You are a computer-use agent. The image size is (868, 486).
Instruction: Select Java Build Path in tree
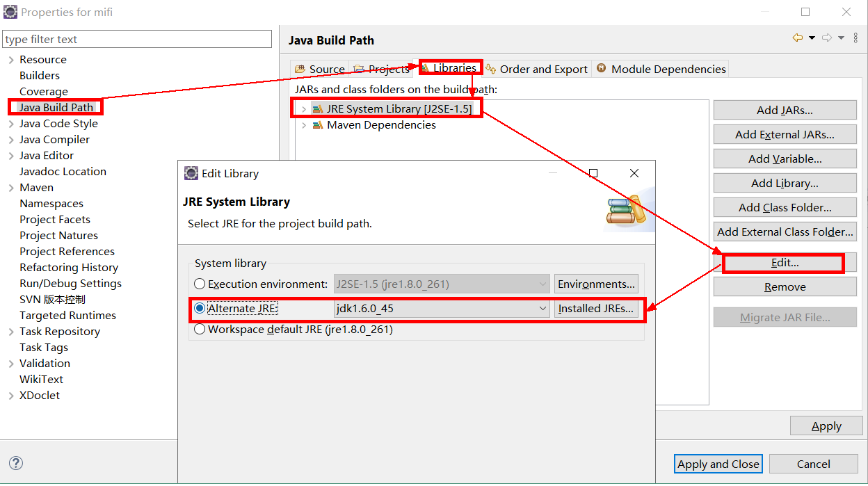(x=56, y=108)
